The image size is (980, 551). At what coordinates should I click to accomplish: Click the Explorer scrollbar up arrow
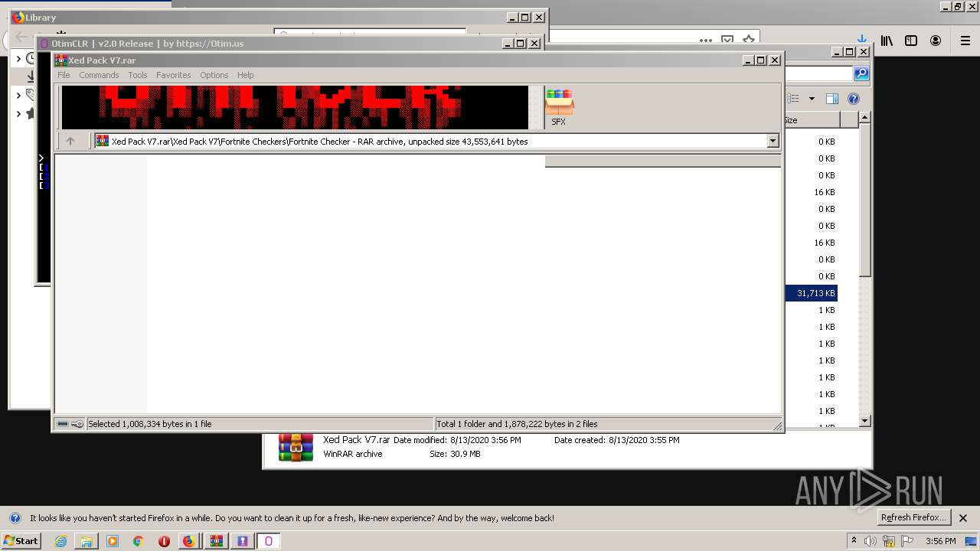point(865,118)
